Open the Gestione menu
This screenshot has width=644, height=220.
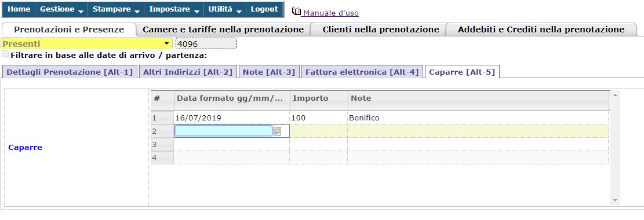pyautogui.click(x=61, y=9)
